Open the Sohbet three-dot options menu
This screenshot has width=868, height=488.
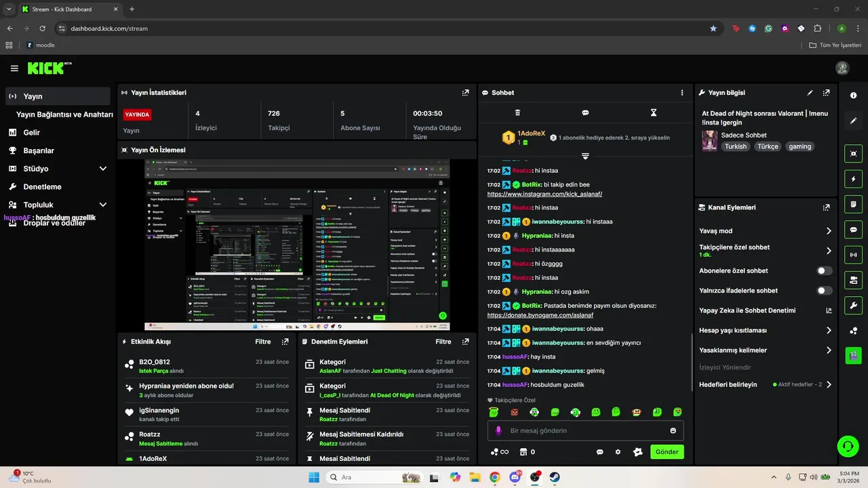tap(682, 93)
